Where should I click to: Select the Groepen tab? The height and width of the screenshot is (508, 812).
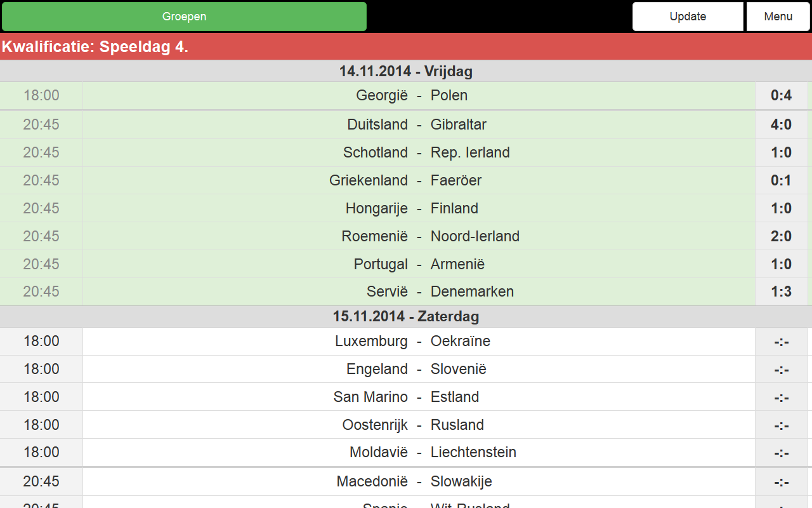pyautogui.click(x=184, y=16)
